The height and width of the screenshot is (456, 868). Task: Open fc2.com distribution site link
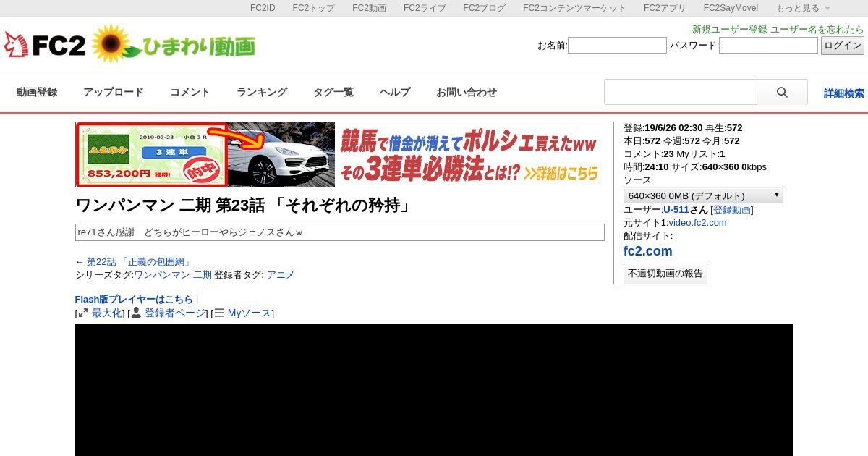click(x=648, y=251)
